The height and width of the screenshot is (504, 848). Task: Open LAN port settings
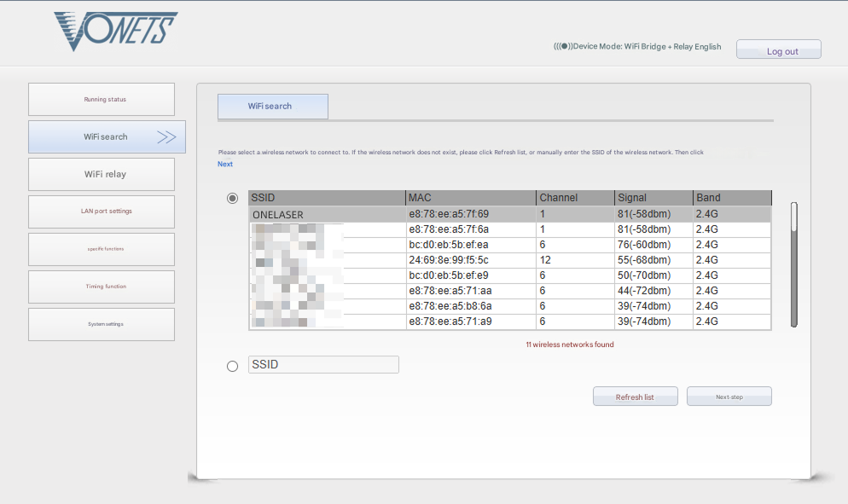coord(101,211)
